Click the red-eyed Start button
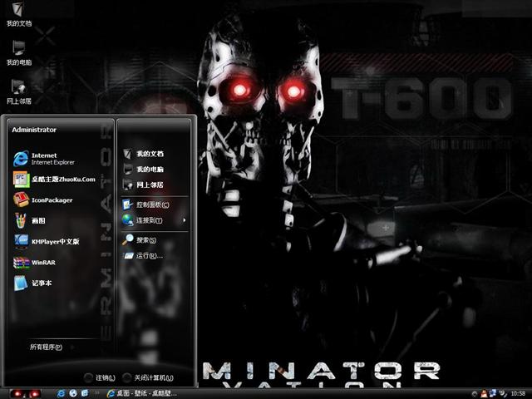This screenshot has height=399, width=532. tap(26, 393)
